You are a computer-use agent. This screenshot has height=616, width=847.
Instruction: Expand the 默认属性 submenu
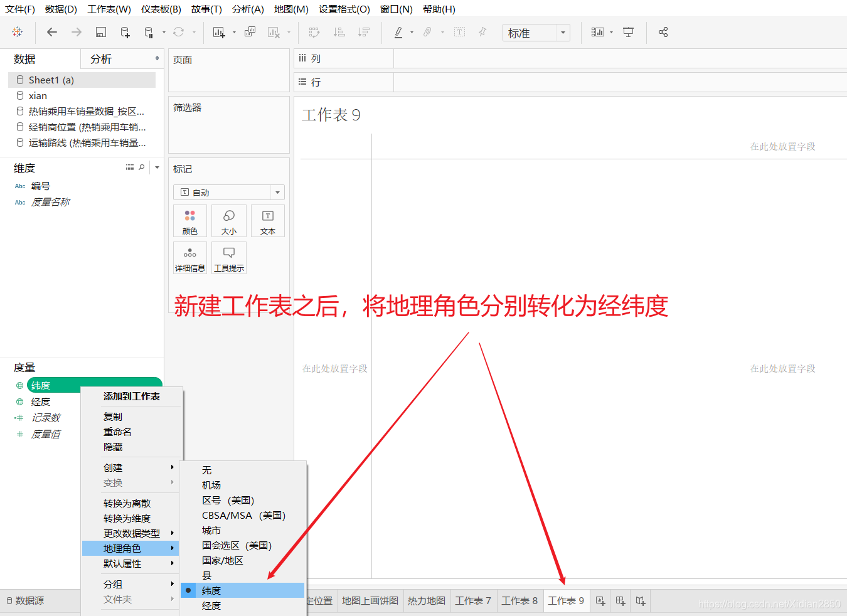click(131, 563)
